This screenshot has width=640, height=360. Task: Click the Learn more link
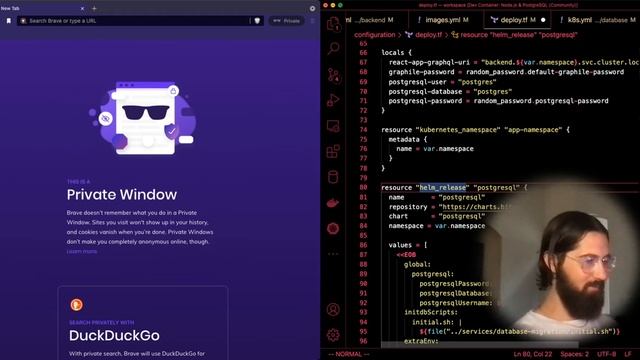click(x=82, y=251)
